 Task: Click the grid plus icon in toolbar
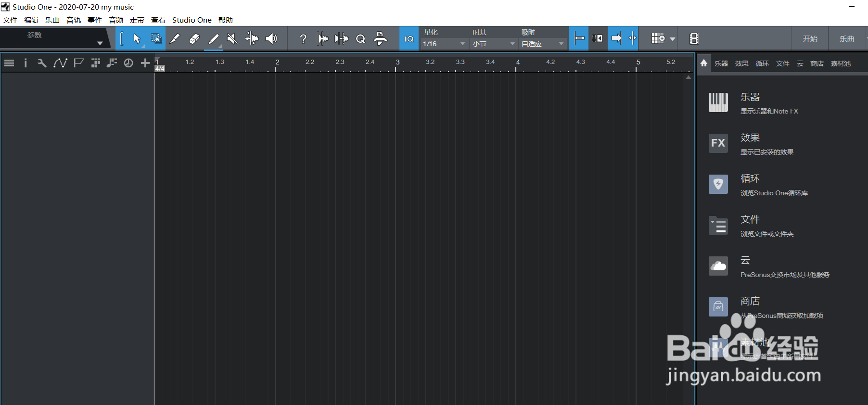(658, 38)
